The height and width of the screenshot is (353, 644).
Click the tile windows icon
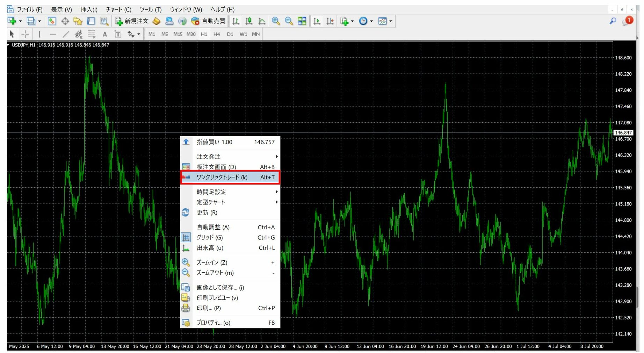(302, 21)
